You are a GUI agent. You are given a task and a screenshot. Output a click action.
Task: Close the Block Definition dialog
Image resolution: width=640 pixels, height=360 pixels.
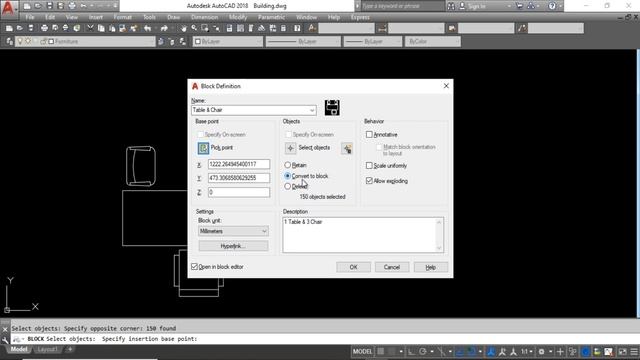446,86
